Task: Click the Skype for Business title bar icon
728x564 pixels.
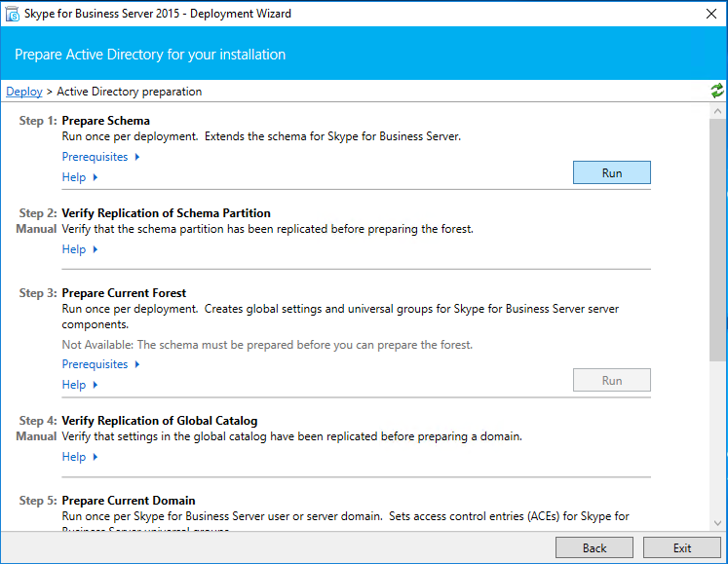Action: click(x=13, y=14)
